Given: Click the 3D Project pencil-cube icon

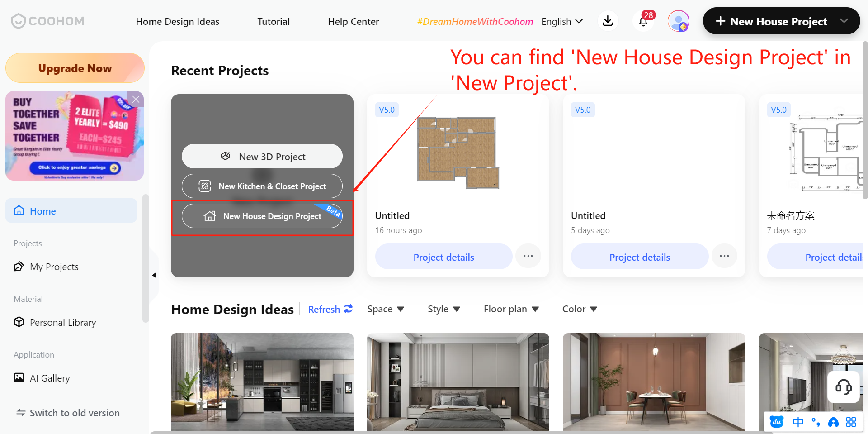Looking at the screenshot, I should (x=225, y=156).
